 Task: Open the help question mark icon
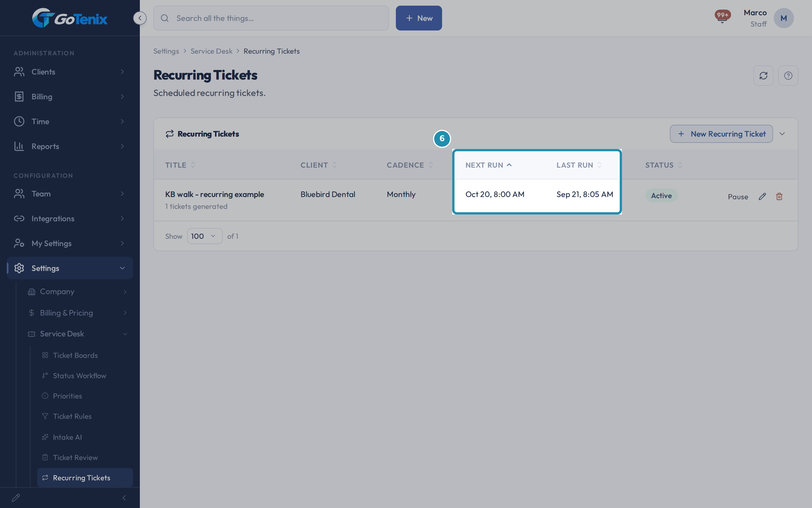788,76
